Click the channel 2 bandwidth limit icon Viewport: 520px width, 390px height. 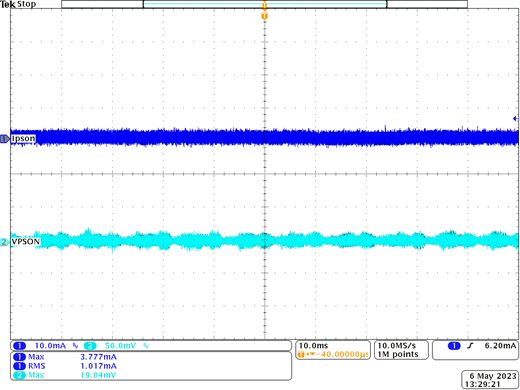point(146,346)
